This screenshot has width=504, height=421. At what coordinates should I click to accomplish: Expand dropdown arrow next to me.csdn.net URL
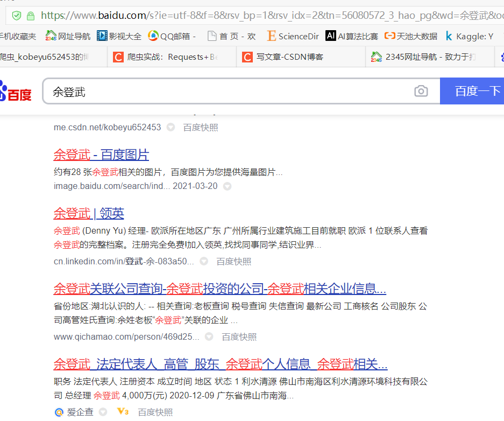(171, 128)
